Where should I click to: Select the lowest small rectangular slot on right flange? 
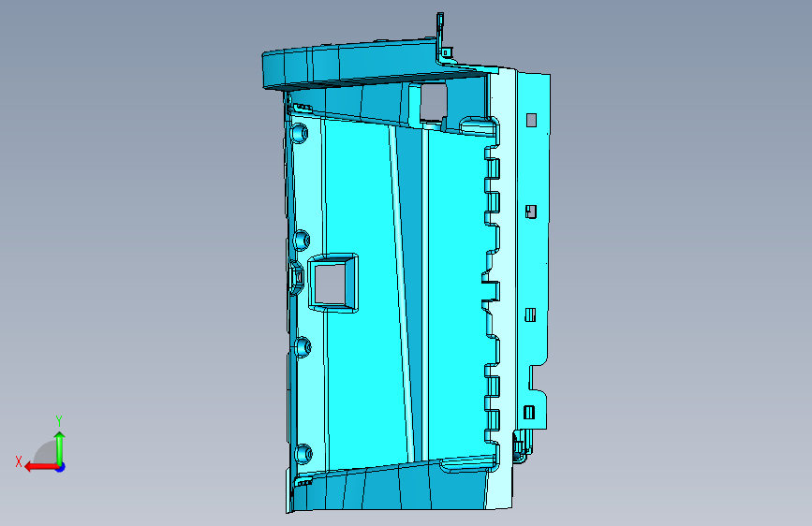[x=529, y=412]
